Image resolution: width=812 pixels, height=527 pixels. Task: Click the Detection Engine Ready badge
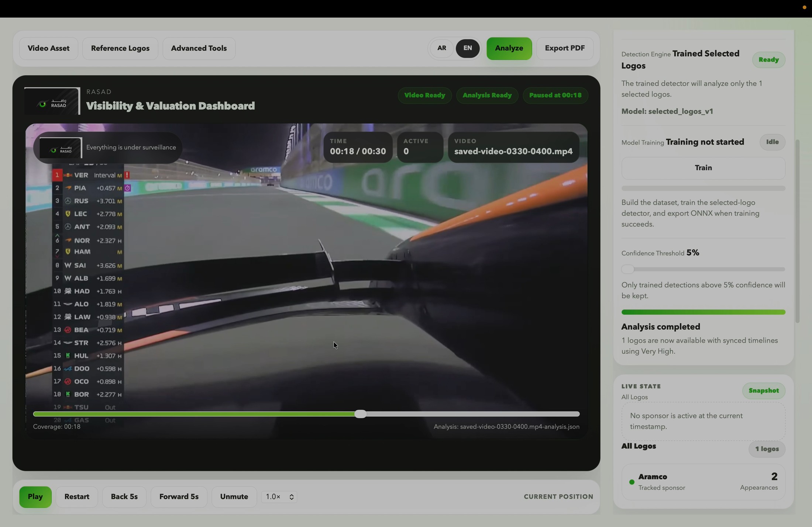point(768,60)
